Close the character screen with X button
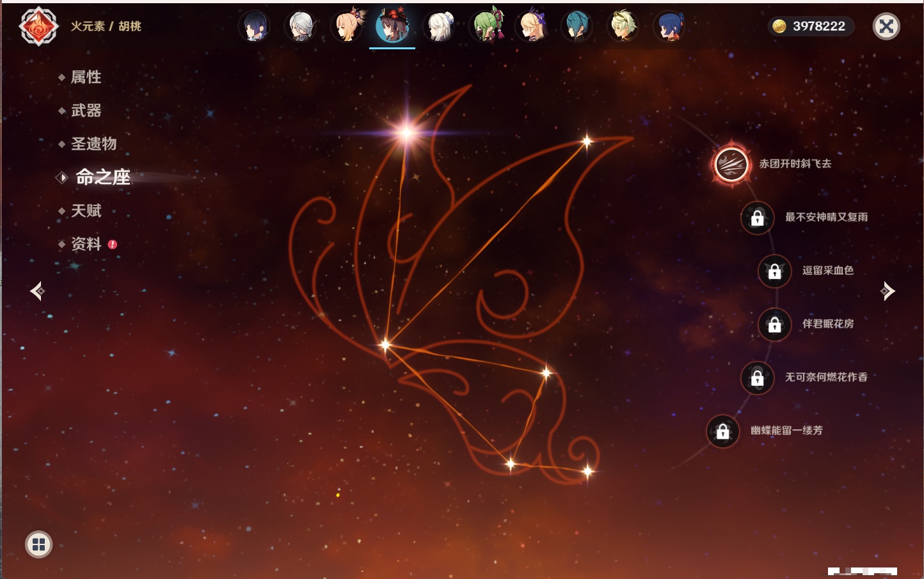Screen dimensions: 924x579 (x=886, y=26)
